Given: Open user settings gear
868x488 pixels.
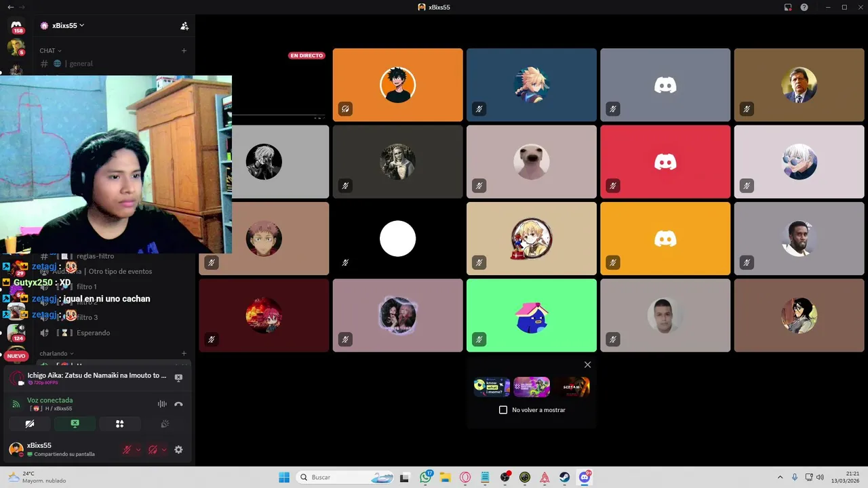Looking at the screenshot, I should pyautogui.click(x=178, y=449).
